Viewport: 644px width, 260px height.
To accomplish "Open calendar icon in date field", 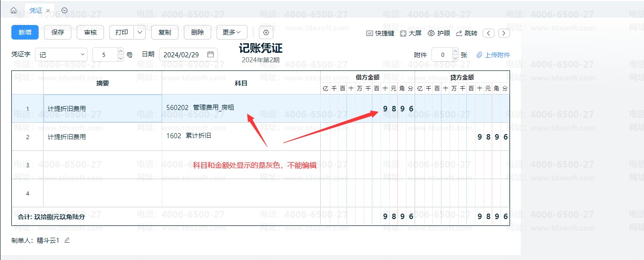I will pos(210,55).
